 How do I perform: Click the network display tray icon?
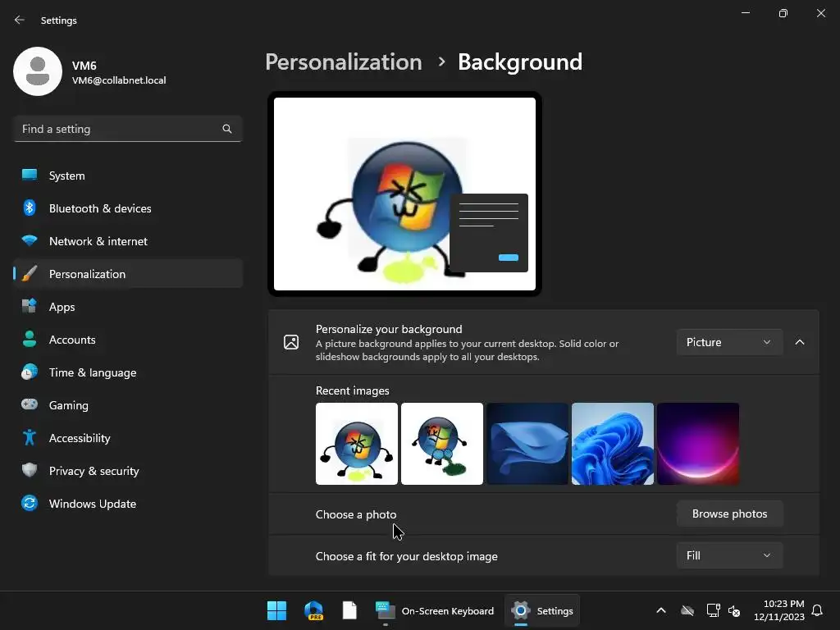(x=713, y=610)
